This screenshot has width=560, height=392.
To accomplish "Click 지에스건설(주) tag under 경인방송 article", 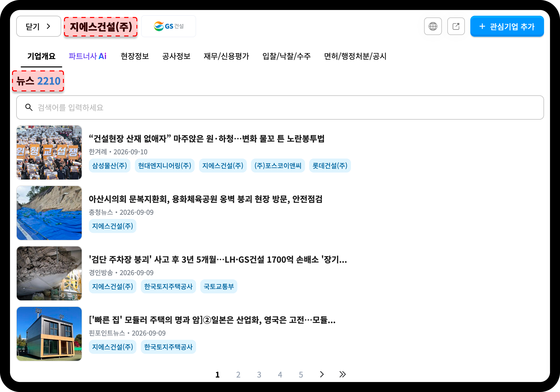I will [112, 286].
